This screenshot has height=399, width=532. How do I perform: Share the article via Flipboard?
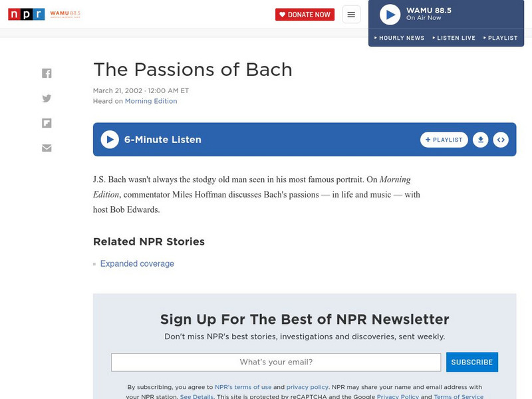click(x=47, y=123)
